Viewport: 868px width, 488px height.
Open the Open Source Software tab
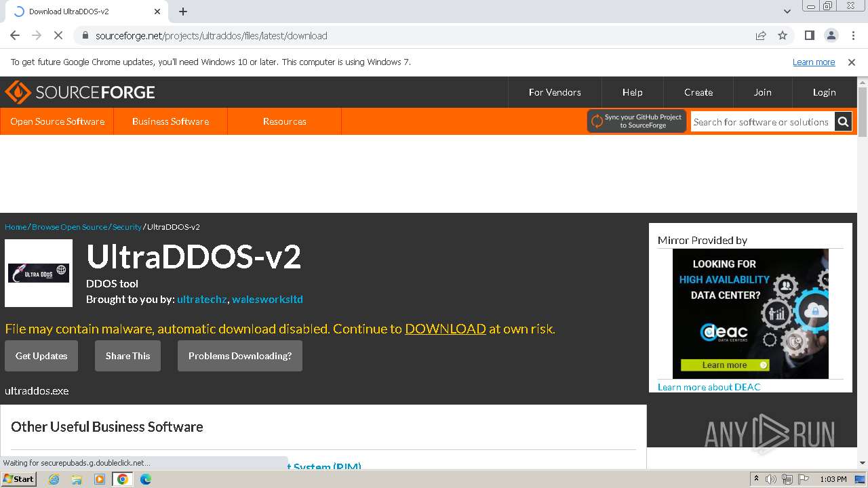[x=58, y=121]
